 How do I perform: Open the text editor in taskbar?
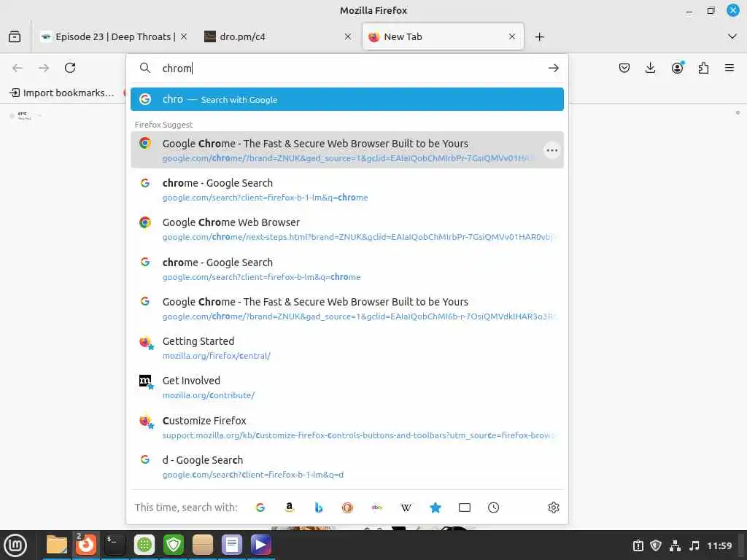(231, 545)
